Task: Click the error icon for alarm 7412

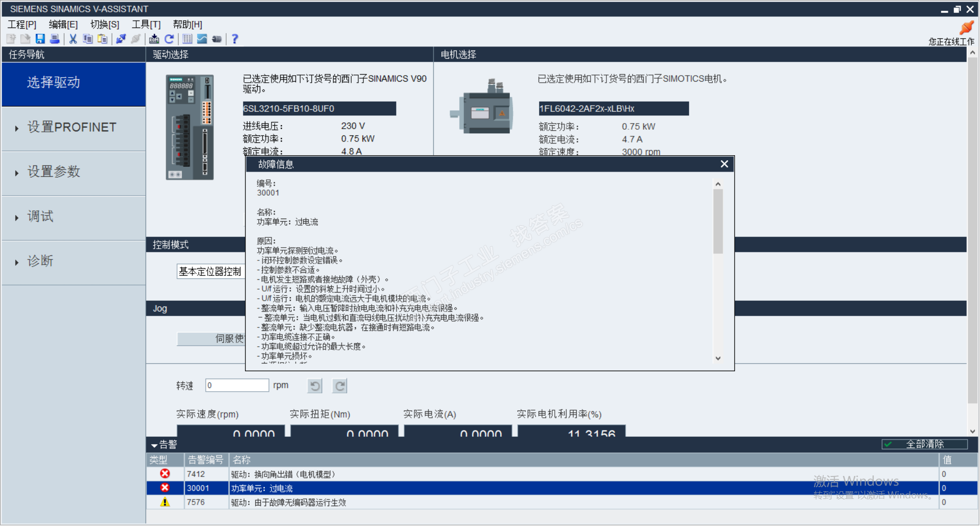Action: click(x=165, y=474)
